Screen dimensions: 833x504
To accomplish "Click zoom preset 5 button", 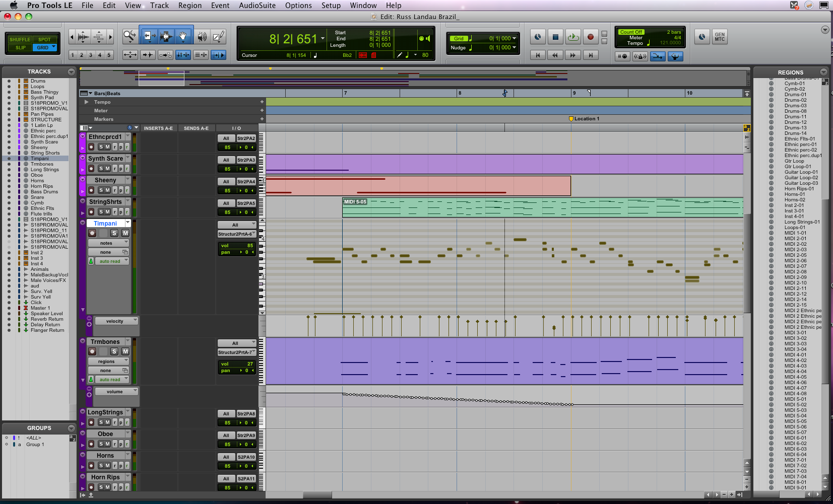I will [x=109, y=55].
